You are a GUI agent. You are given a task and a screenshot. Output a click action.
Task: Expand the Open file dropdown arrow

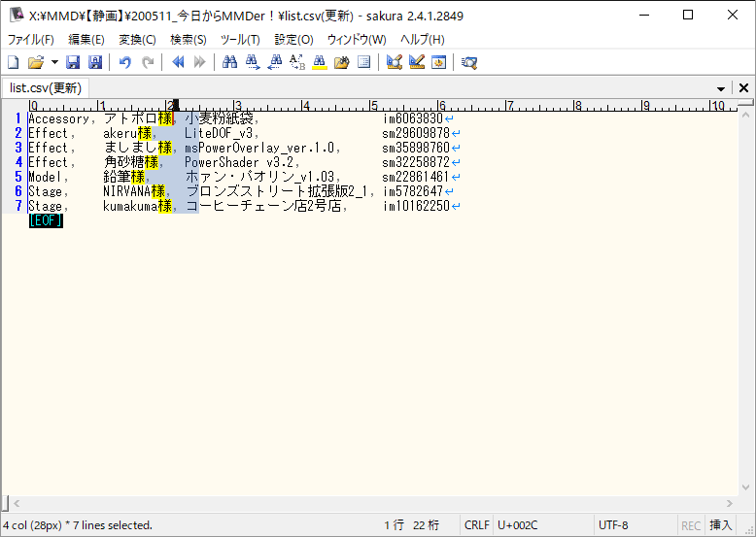click(x=54, y=62)
